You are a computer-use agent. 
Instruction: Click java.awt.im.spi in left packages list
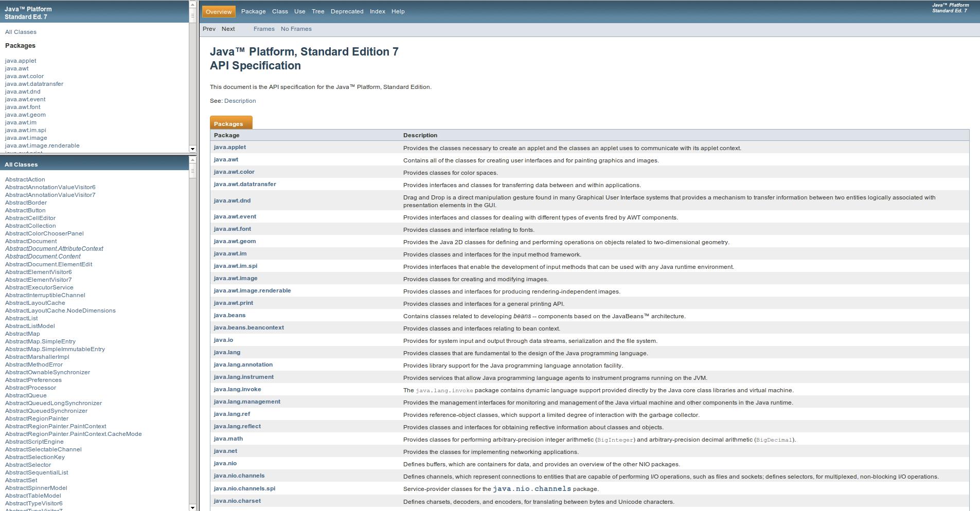point(26,130)
